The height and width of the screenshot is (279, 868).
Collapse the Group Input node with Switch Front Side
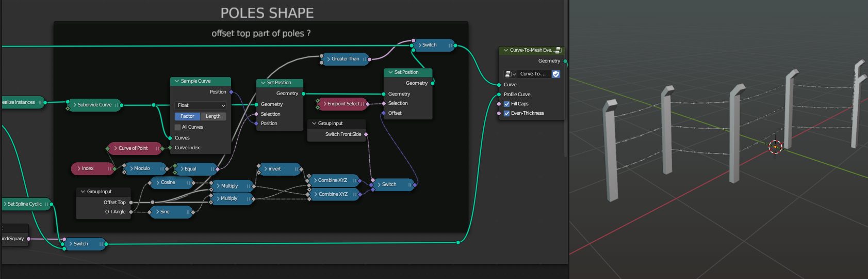point(314,123)
